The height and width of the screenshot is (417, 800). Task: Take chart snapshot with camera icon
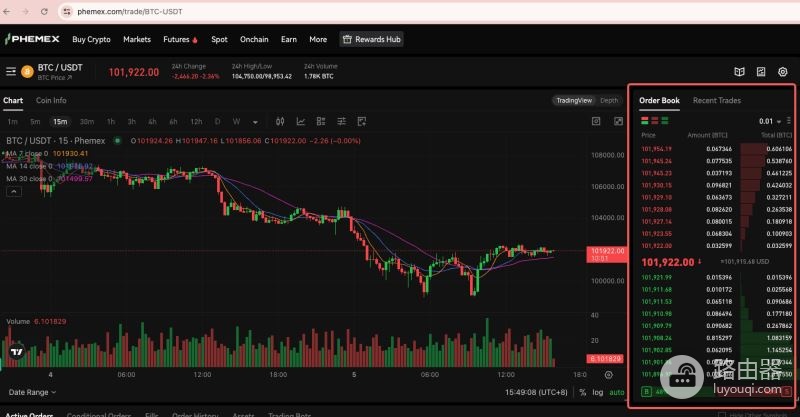[x=596, y=121]
